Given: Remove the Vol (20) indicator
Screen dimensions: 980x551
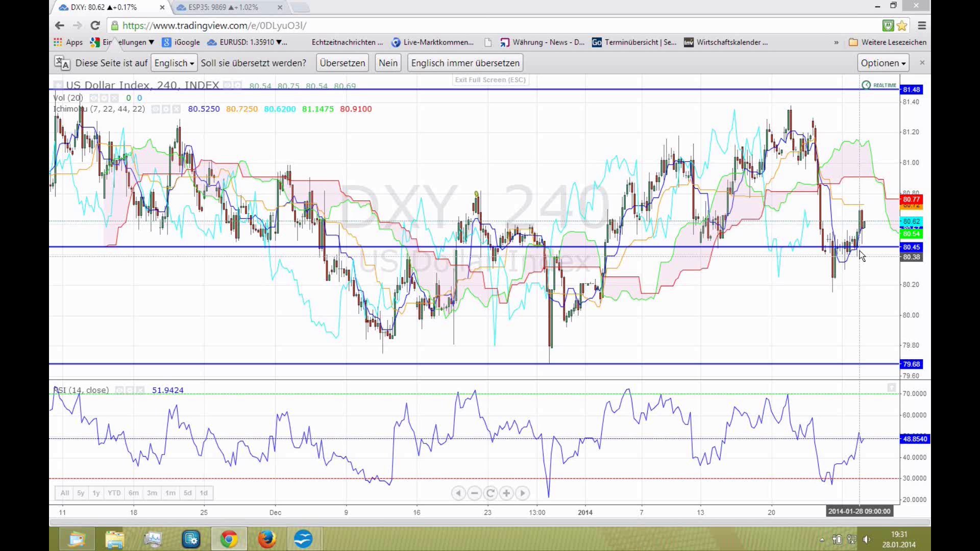Looking at the screenshot, I should tap(114, 98).
